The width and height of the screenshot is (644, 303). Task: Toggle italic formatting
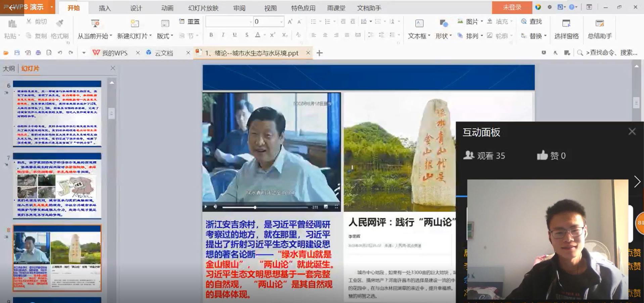click(223, 35)
